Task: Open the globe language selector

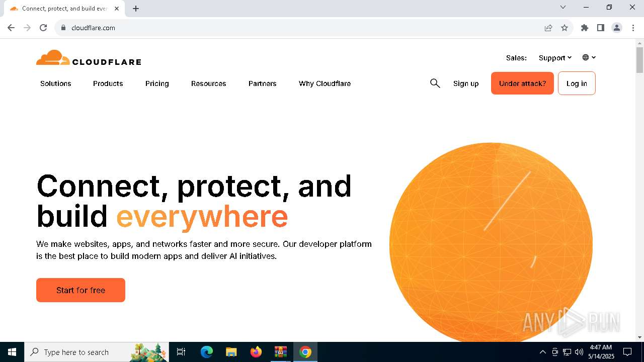Action: coord(589,57)
